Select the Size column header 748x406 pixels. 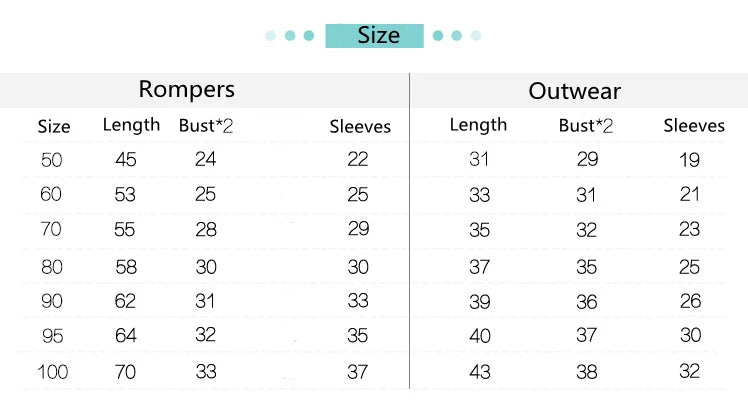[x=54, y=127]
